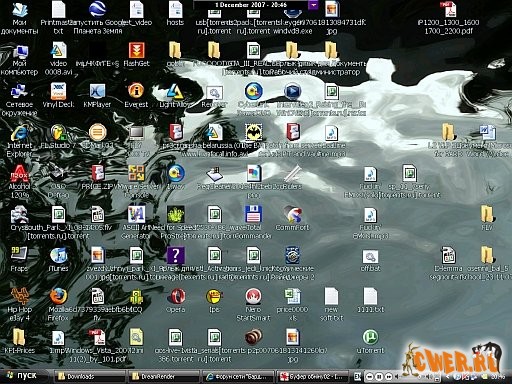The height and width of the screenshot is (384, 512).
Task: Open the Everest shortcut
Action: click(136, 96)
